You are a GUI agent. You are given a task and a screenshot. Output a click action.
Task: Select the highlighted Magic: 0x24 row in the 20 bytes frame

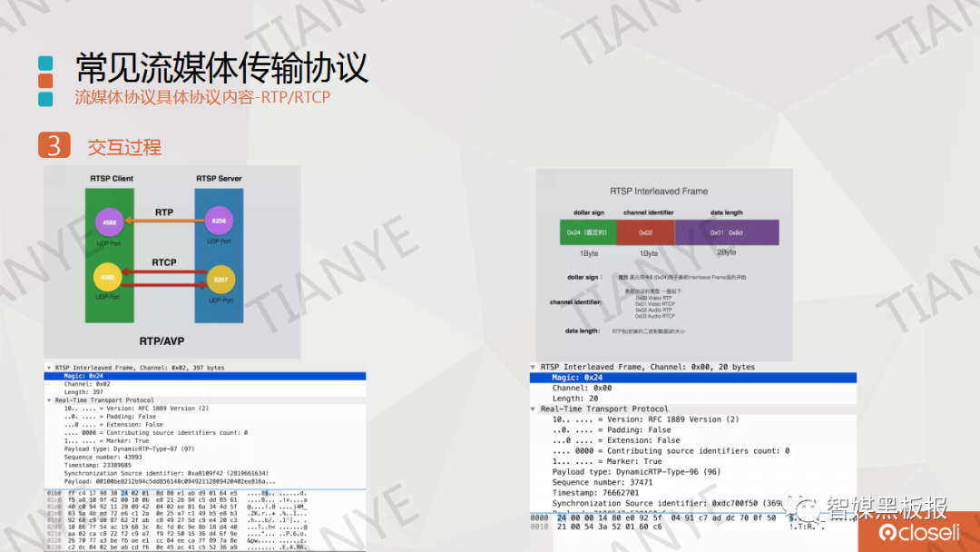click(693, 378)
